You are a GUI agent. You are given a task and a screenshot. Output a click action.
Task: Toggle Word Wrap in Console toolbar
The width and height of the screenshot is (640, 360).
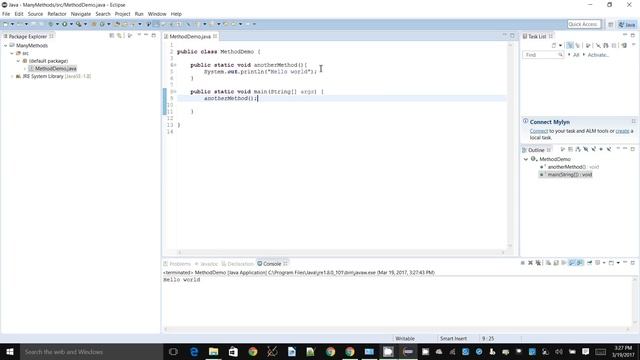point(564,263)
